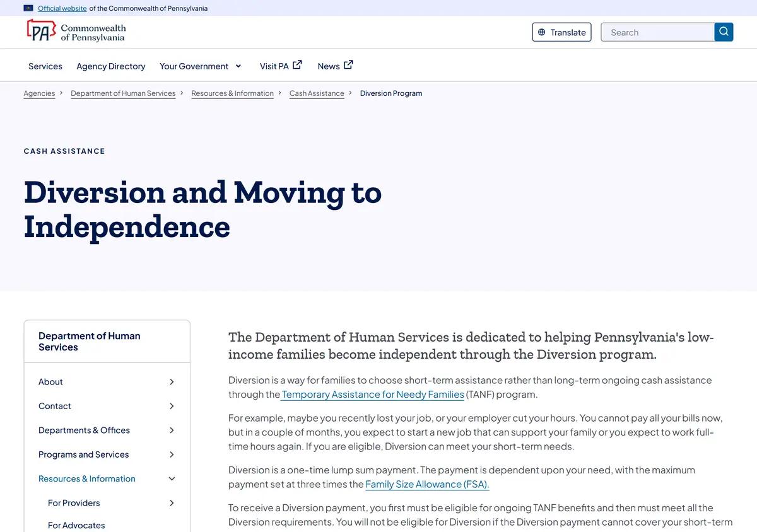Go to Cash Assistance breadcrumb link
The height and width of the screenshot is (532, 757).
[317, 93]
